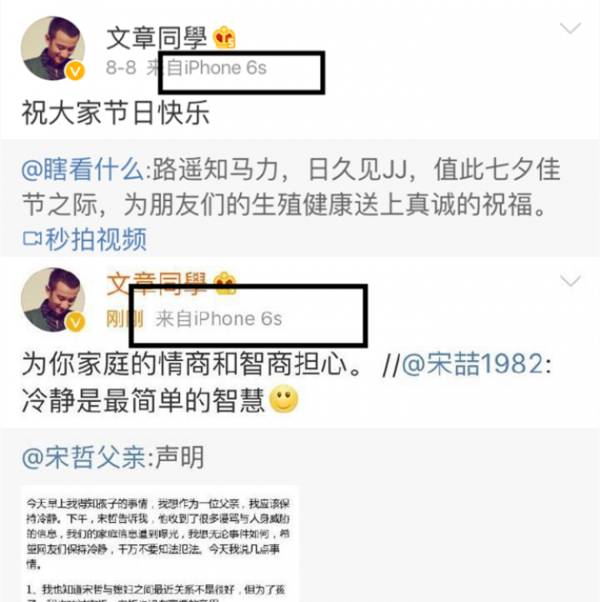Open the @宋哲父亲 user mention
Viewport: 600px width, 602px height.
(x=83, y=457)
